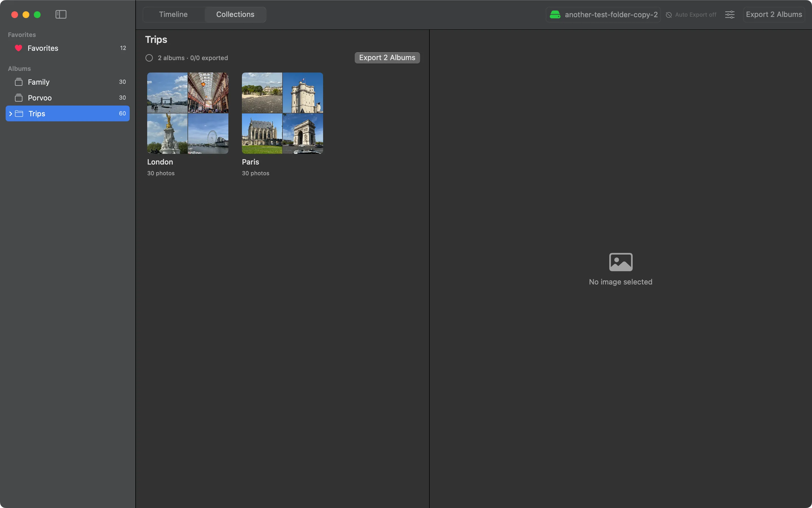
Task: Switch to the Collections tab
Action: click(235, 14)
